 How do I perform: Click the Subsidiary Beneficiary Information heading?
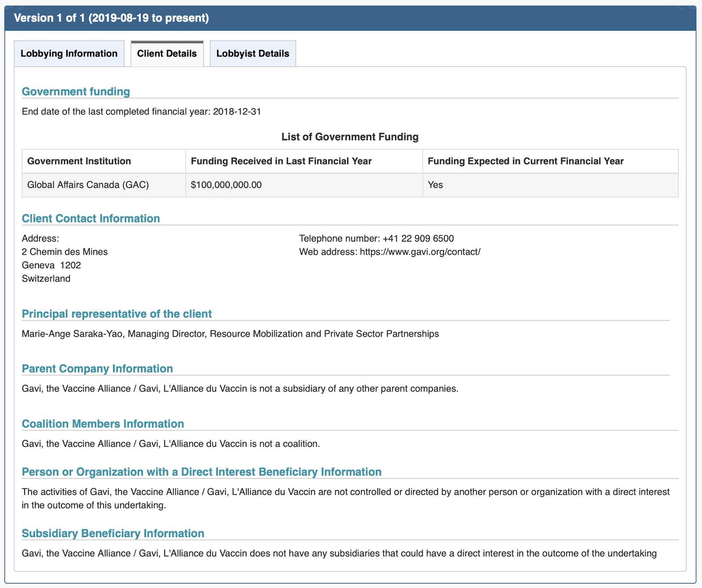tap(113, 533)
